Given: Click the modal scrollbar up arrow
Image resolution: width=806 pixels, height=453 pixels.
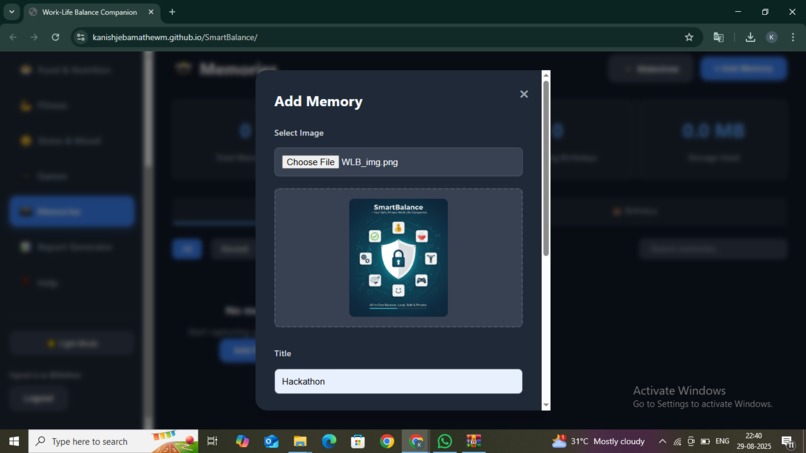Looking at the screenshot, I should 546,75.
